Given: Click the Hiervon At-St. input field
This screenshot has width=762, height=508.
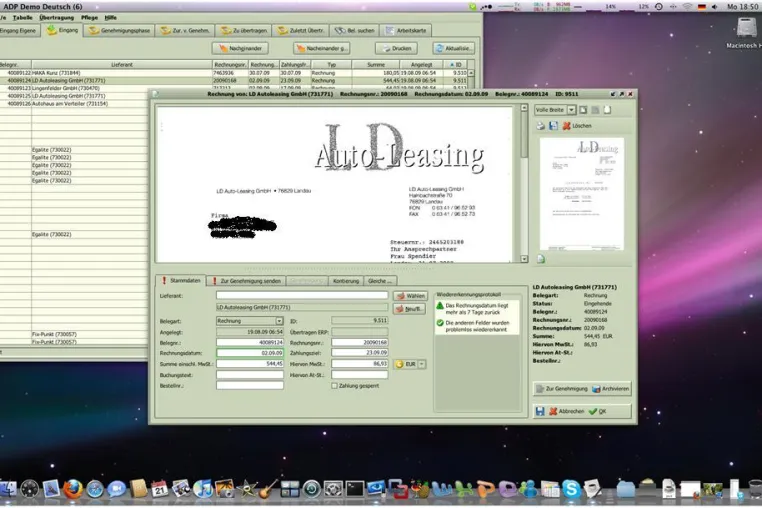Looking at the screenshot, I should (x=360, y=375).
